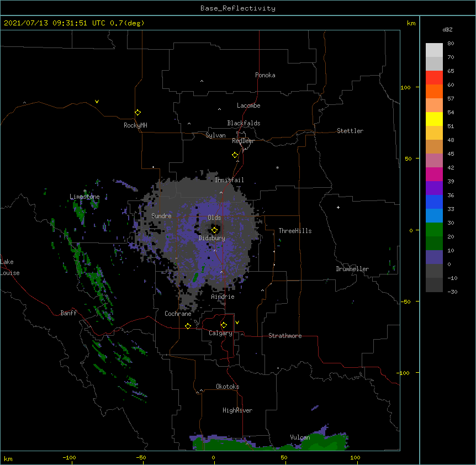Click the Banff label
The height and width of the screenshot is (465, 476).
(x=68, y=313)
